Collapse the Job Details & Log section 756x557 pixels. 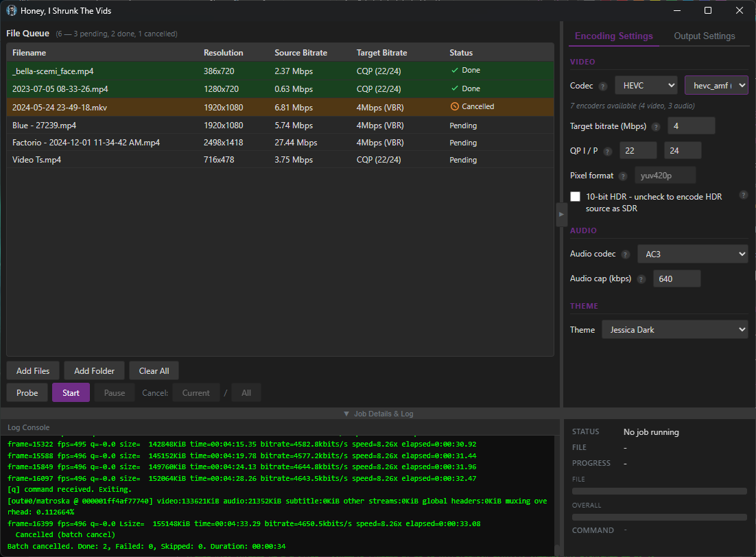click(x=378, y=414)
